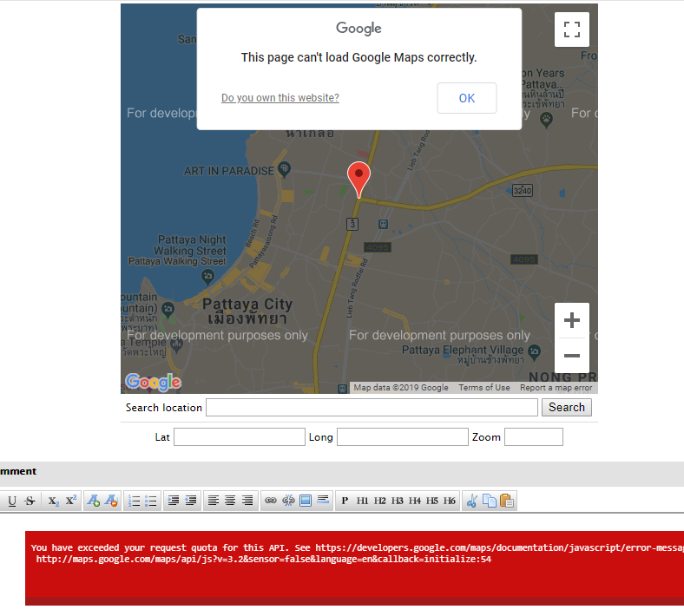Open the Terms of Use link
Image resolution: width=684 pixels, height=616 pixels.
[484, 388]
